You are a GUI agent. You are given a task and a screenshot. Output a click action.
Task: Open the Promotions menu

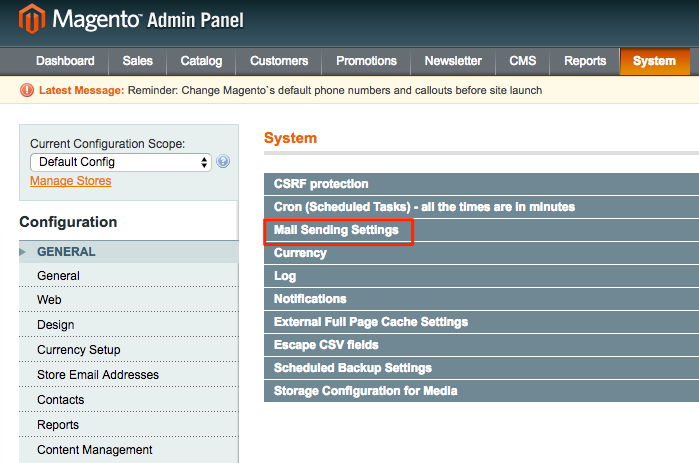[x=366, y=61]
